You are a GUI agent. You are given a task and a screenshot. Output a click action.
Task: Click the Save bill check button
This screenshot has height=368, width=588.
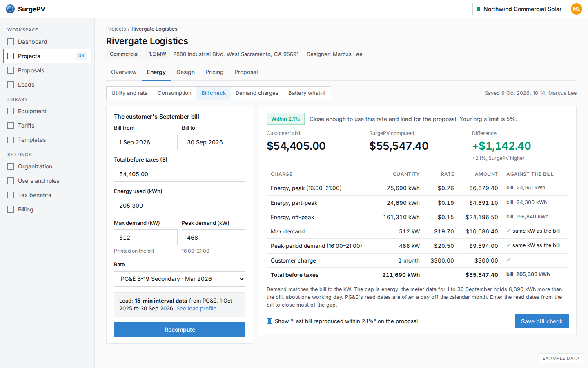coord(541,321)
